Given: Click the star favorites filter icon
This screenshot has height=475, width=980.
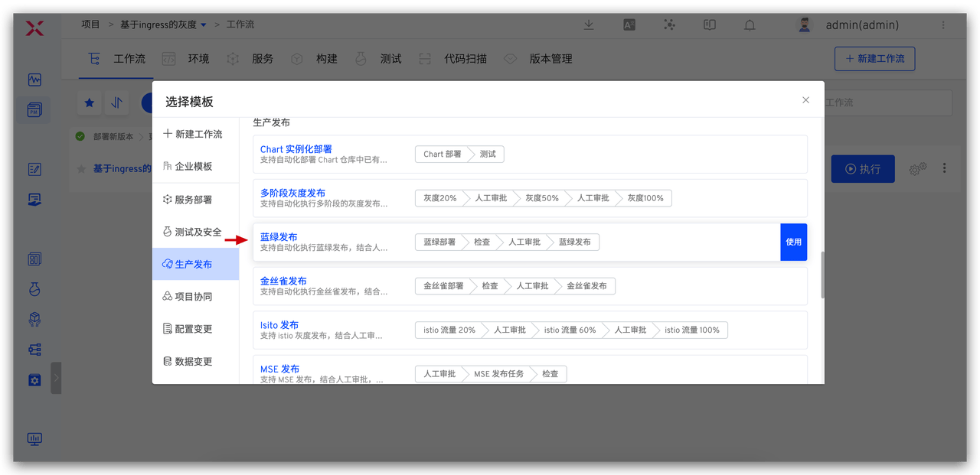Looking at the screenshot, I should [90, 102].
